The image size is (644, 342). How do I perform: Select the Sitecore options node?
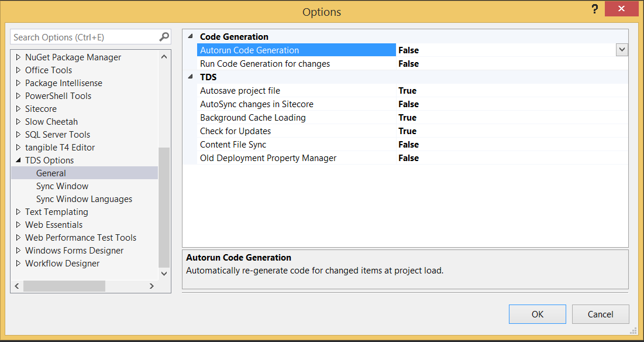40,109
